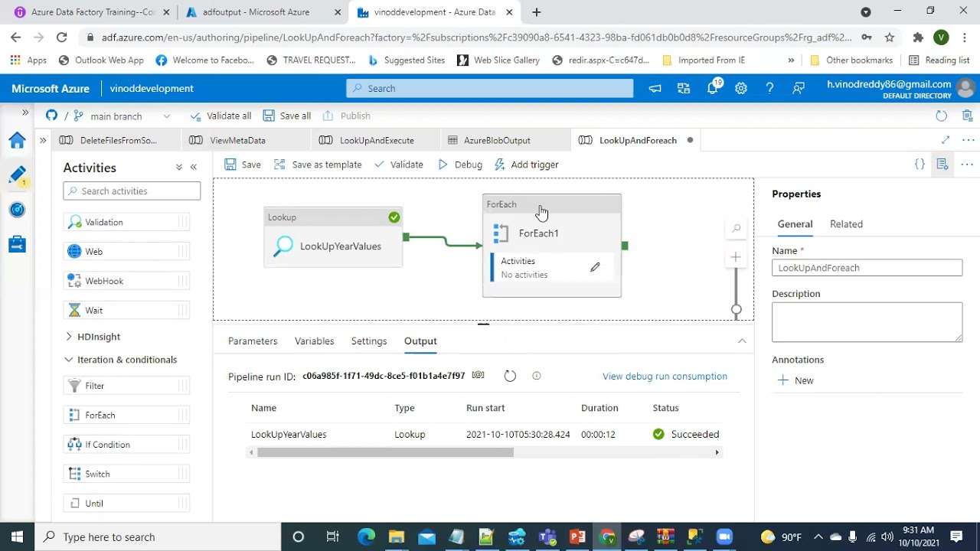Zoom in canvas with plus icon
Viewport: 980px width, 551px height.
pyautogui.click(x=736, y=257)
